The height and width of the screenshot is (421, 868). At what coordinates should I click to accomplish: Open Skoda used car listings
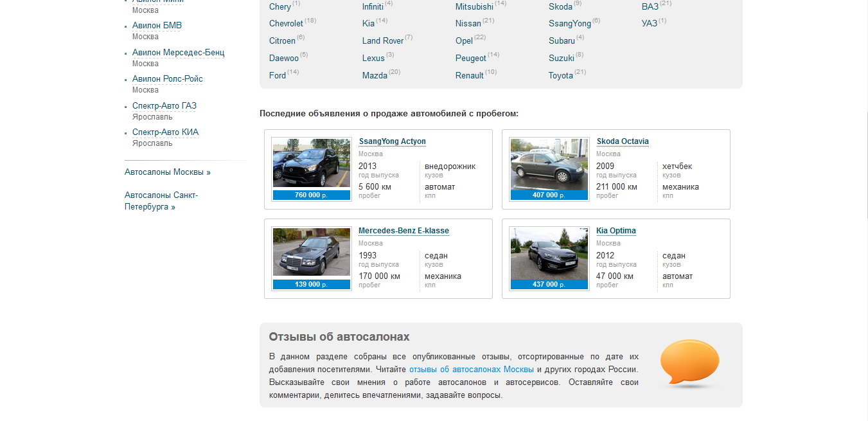pyautogui.click(x=560, y=6)
